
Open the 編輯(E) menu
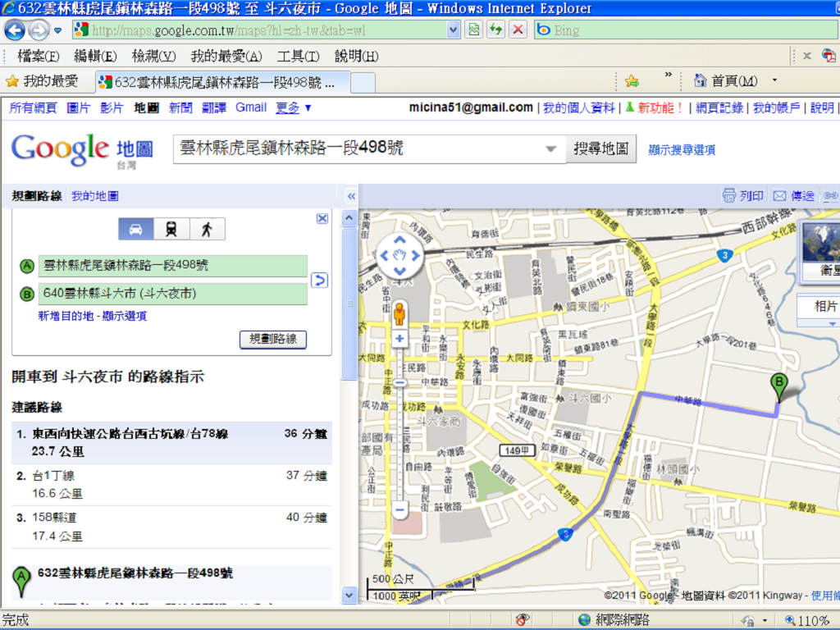95,56
